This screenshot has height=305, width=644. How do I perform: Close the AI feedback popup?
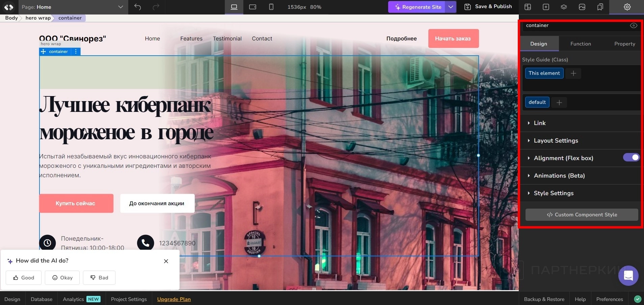(x=166, y=261)
